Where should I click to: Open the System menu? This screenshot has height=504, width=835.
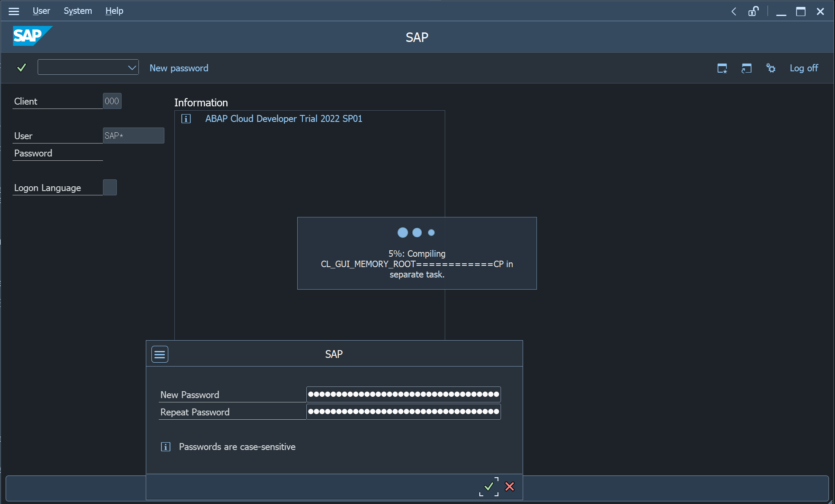click(x=78, y=11)
